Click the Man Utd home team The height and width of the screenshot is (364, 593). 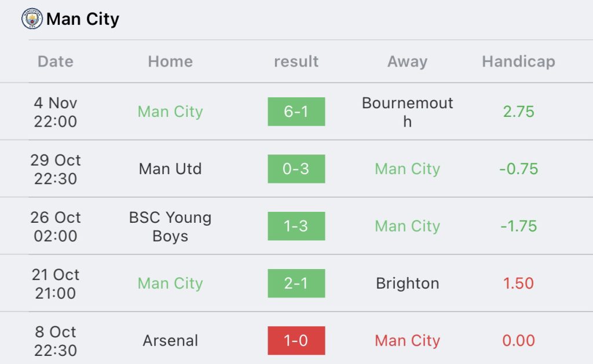(170, 169)
